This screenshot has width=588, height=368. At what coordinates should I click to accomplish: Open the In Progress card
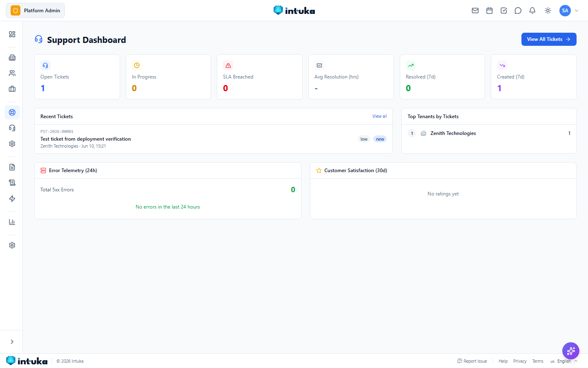(x=168, y=77)
